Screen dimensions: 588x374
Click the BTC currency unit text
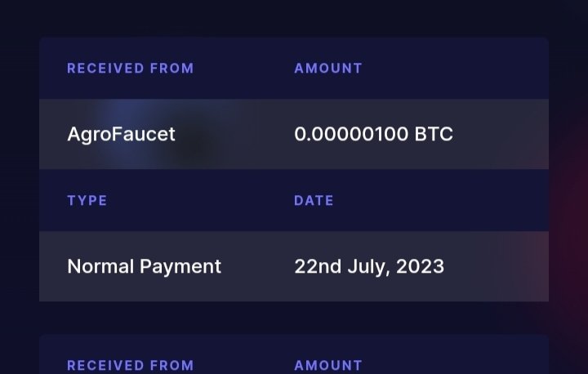click(434, 134)
